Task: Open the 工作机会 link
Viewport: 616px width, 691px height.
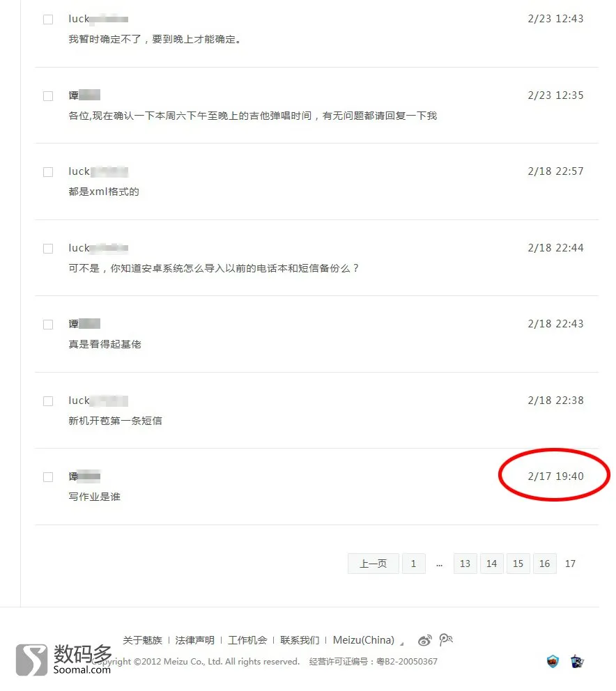Action: [247, 640]
